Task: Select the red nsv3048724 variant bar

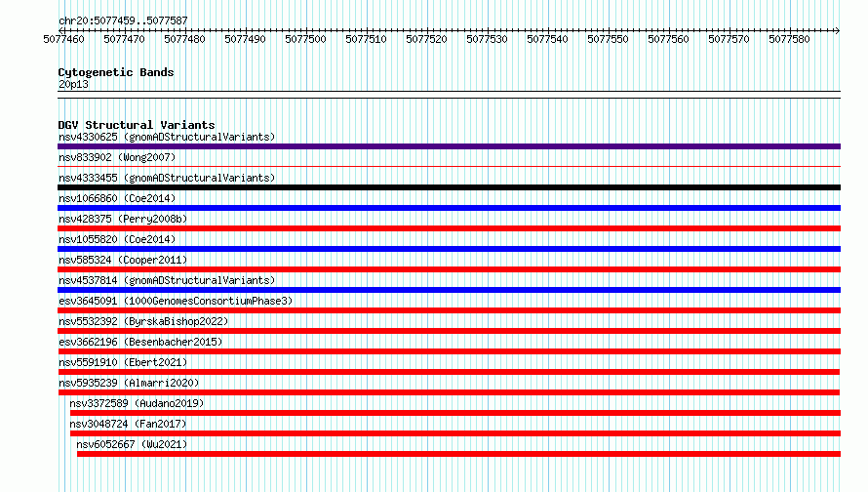Action: (x=455, y=433)
